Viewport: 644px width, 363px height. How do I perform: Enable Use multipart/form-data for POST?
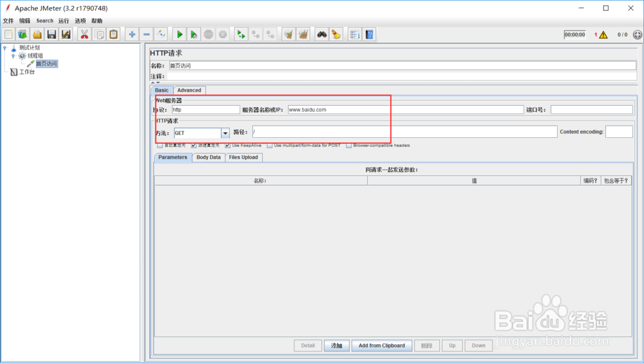(x=269, y=146)
